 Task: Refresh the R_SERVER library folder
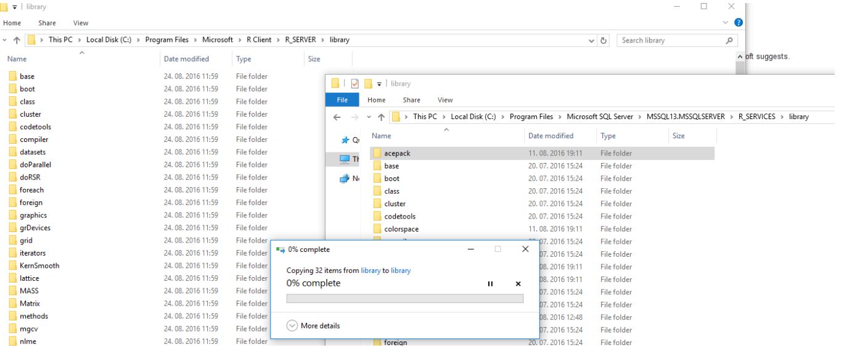[604, 40]
